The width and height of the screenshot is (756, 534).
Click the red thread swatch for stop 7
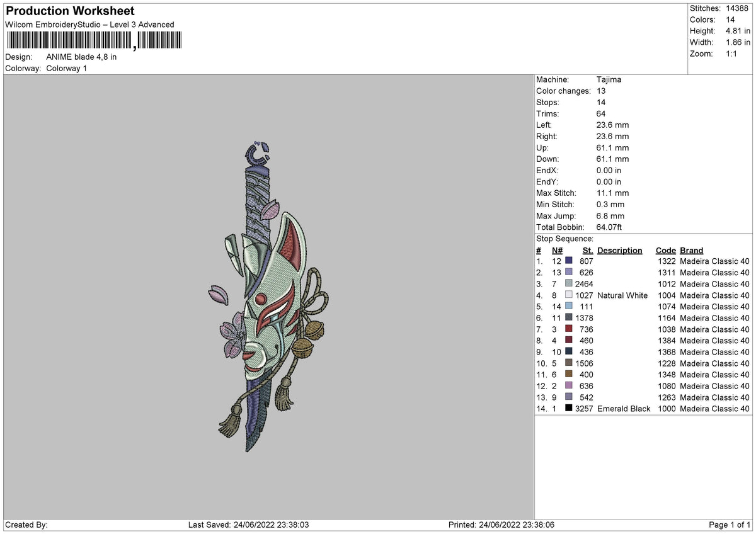click(x=566, y=329)
